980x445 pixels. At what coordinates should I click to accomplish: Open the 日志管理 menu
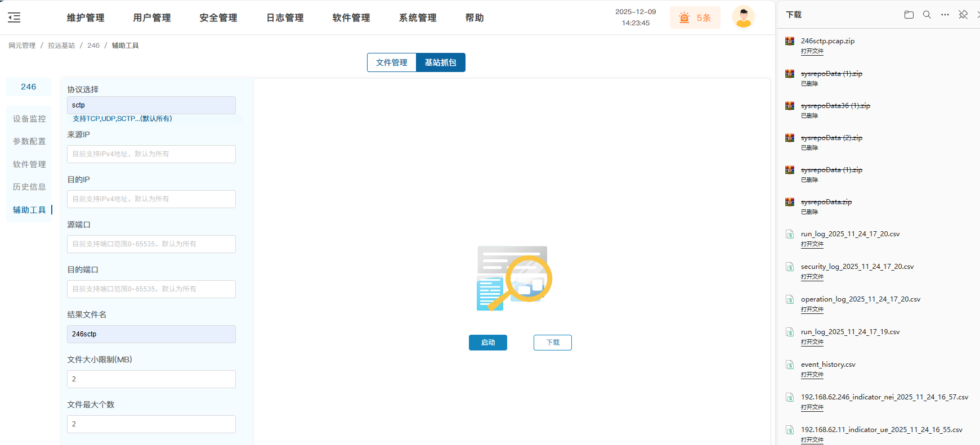(x=285, y=17)
